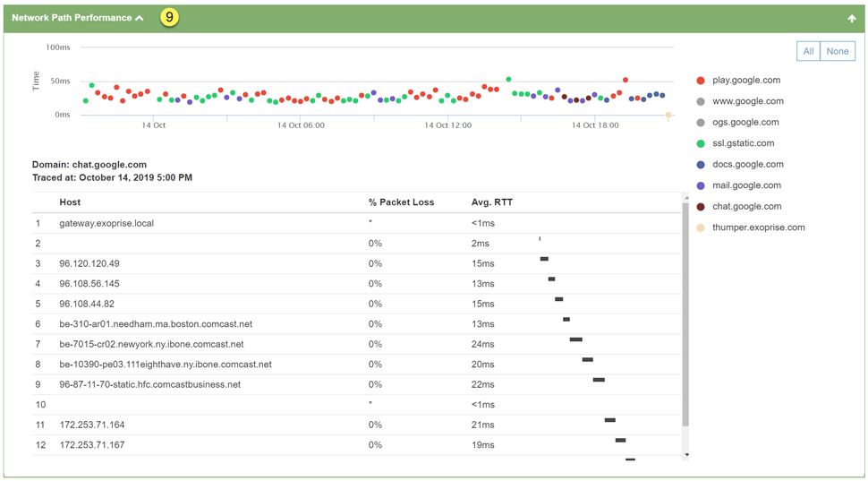The width and height of the screenshot is (868, 481).
Task: Toggle www.google.com legend series
Action: click(x=740, y=101)
